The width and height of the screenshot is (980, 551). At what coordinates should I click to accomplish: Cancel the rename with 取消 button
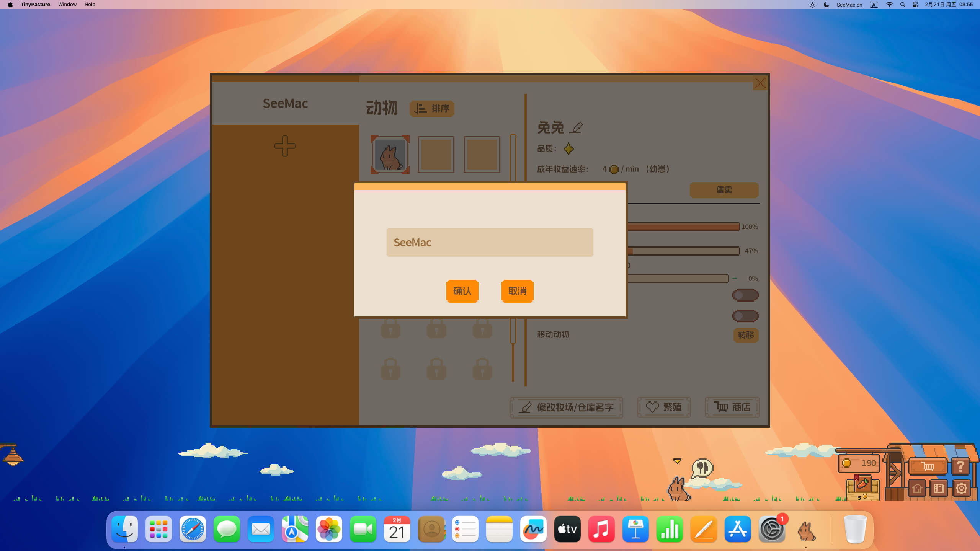click(517, 291)
